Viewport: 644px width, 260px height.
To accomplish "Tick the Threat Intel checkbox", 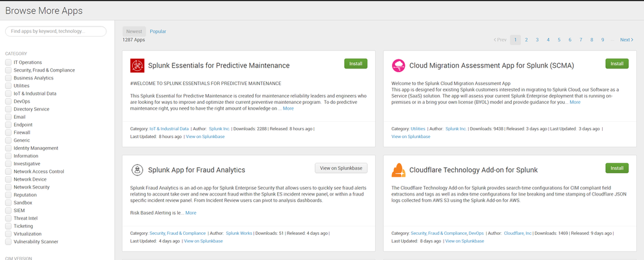I will [x=8, y=219].
